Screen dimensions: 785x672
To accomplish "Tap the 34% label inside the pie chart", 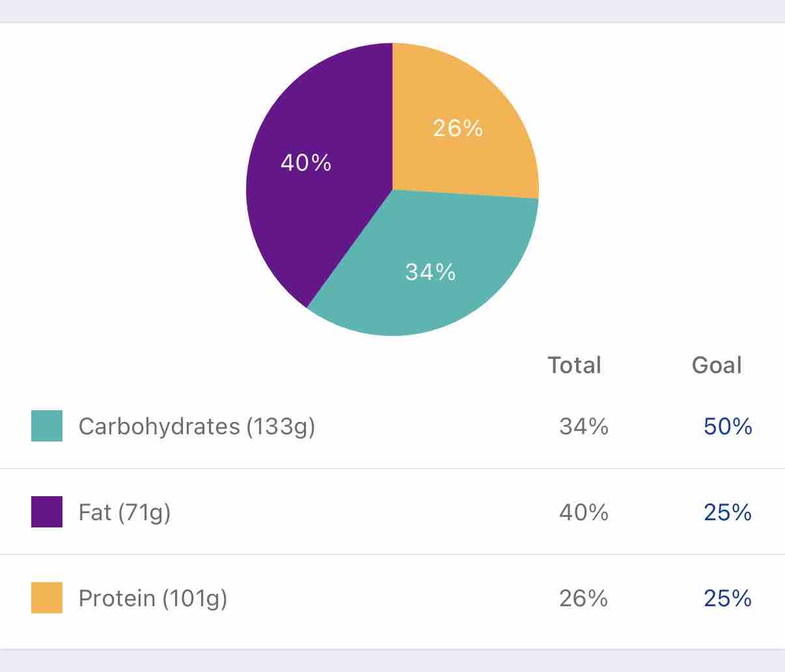I will [x=430, y=272].
